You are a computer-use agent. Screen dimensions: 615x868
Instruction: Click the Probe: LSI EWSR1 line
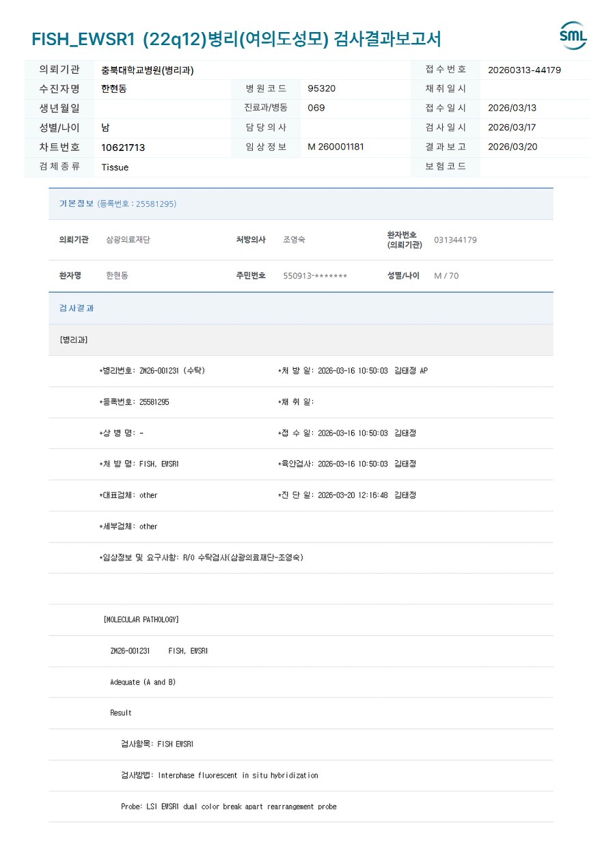[229, 807]
